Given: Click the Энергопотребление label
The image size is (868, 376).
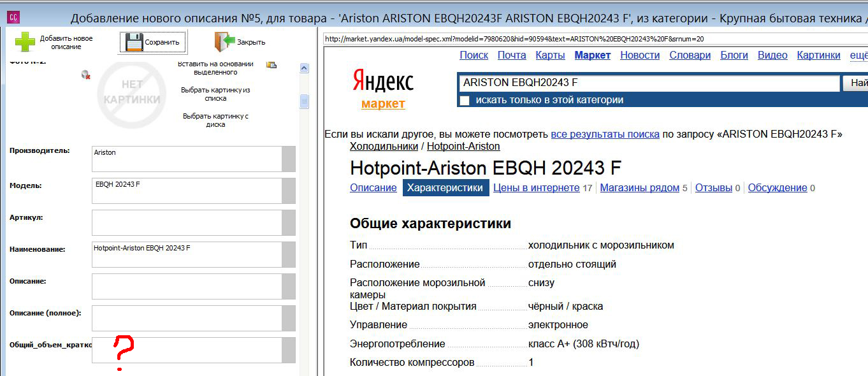Looking at the screenshot, I should coord(398,344).
